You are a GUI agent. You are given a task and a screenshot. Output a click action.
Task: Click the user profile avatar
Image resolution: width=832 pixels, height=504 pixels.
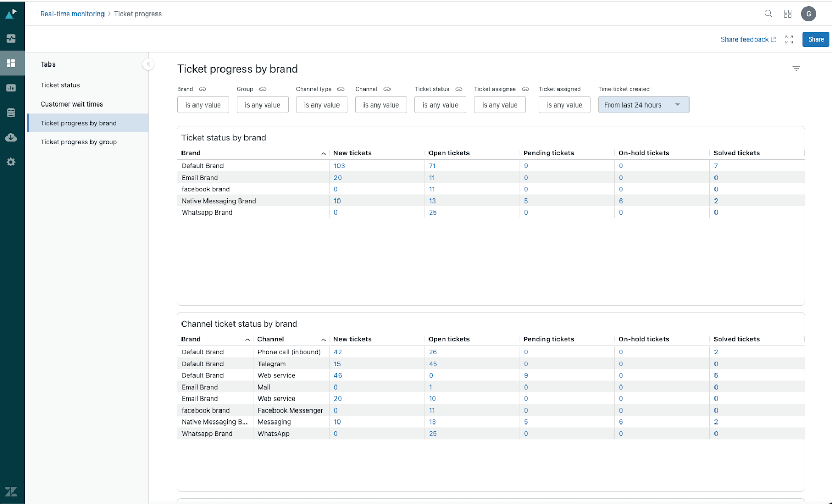tap(808, 14)
